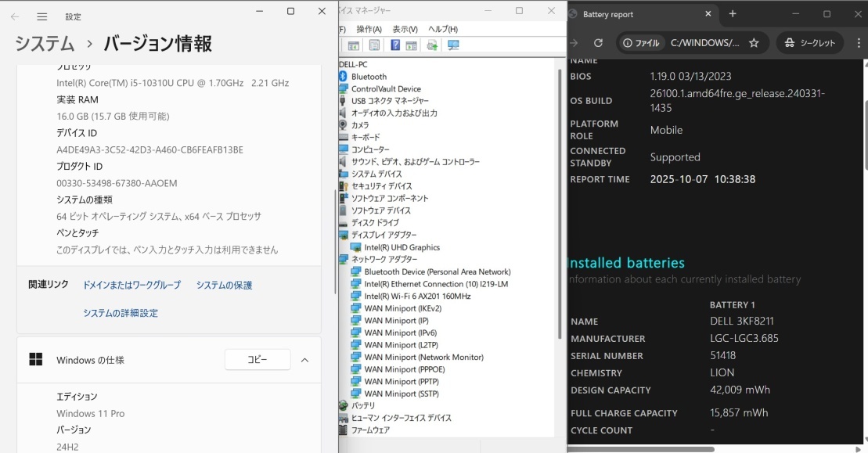The width and height of the screenshot is (868, 453).
Task: Reload the Battery report page
Action: point(598,42)
